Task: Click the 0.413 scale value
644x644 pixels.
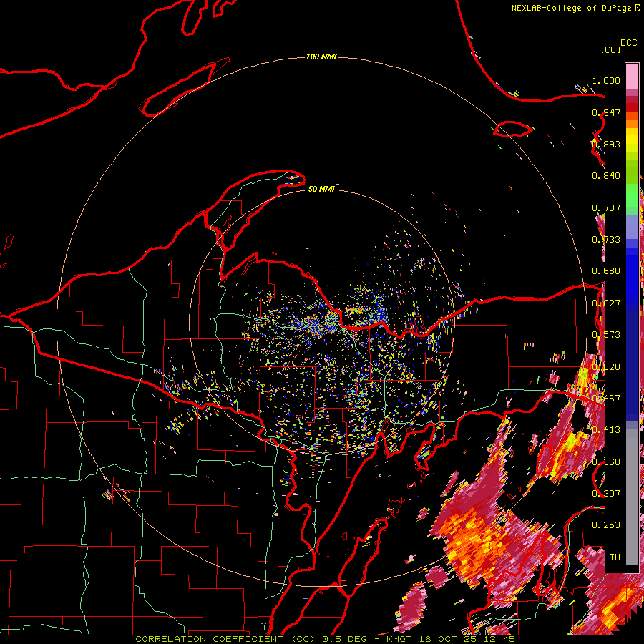Action: click(606, 430)
